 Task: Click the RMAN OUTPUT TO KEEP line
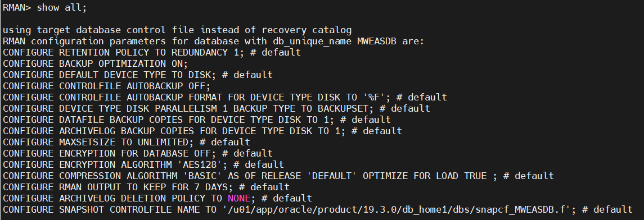coord(146,187)
